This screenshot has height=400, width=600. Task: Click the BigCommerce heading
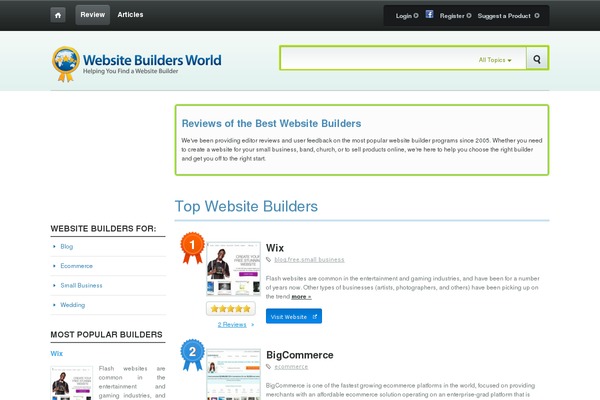[x=300, y=355]
